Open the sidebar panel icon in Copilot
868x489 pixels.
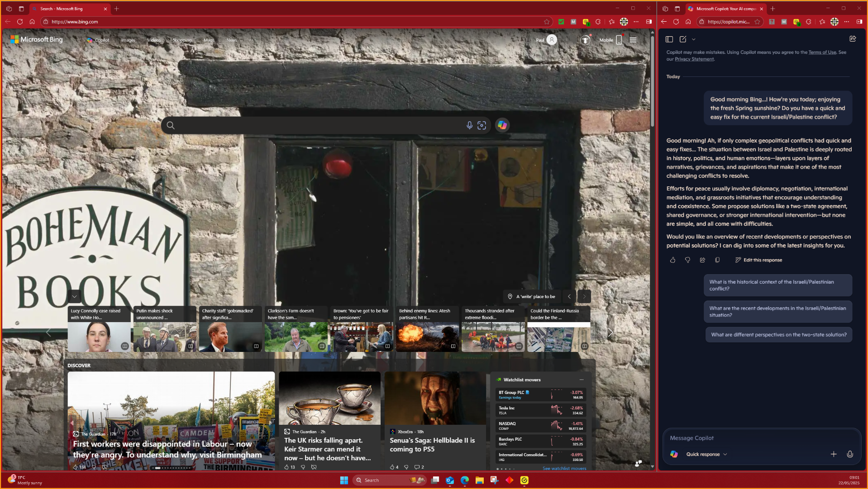pos(669,39)
